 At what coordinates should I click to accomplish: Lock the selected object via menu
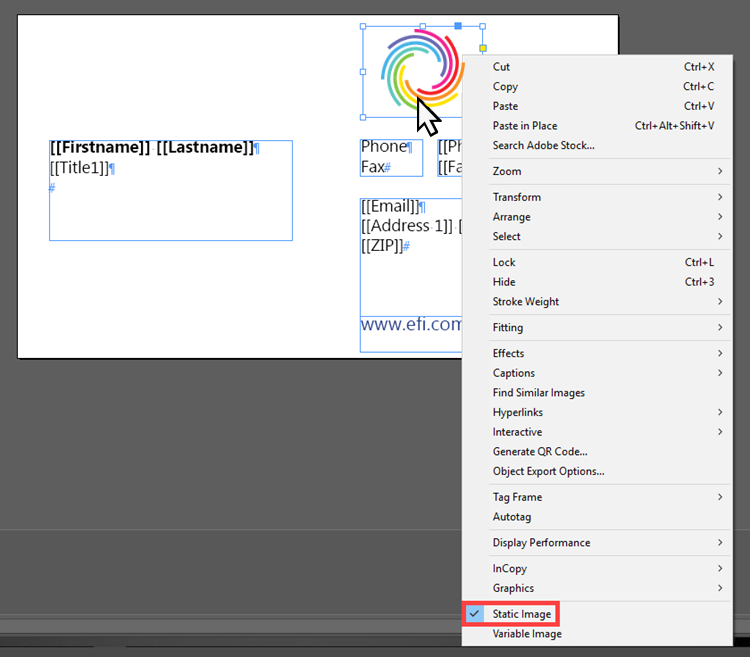pos(504,262)
